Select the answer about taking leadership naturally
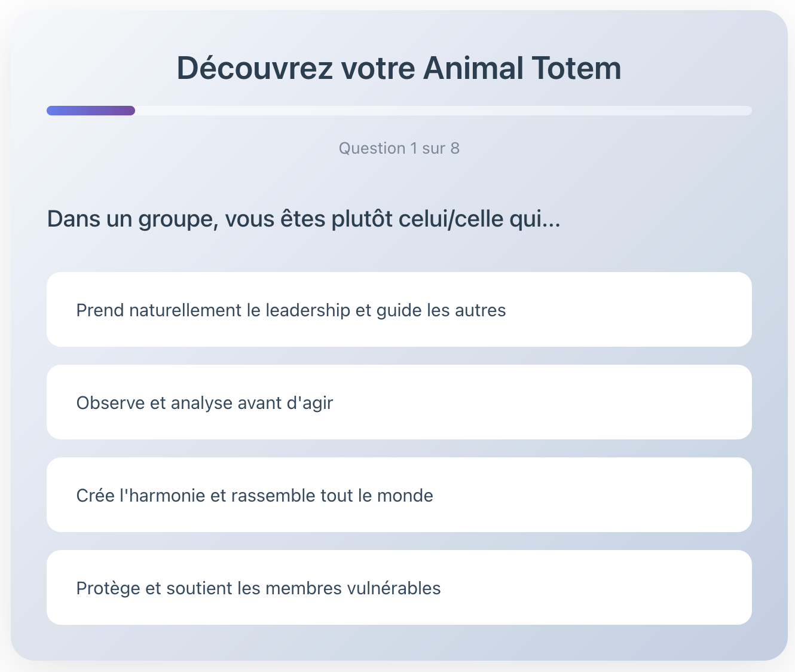Screen dimensions: 795x672 (399, 310)
